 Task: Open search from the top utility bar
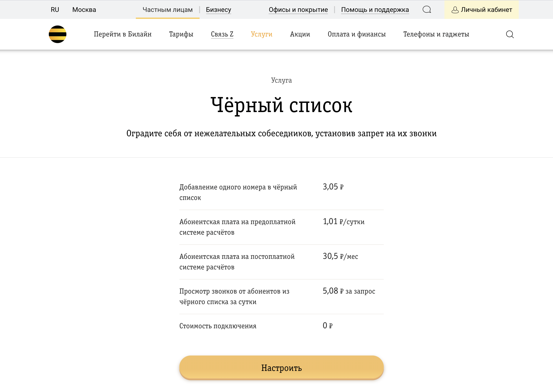[x=427, y=10]
